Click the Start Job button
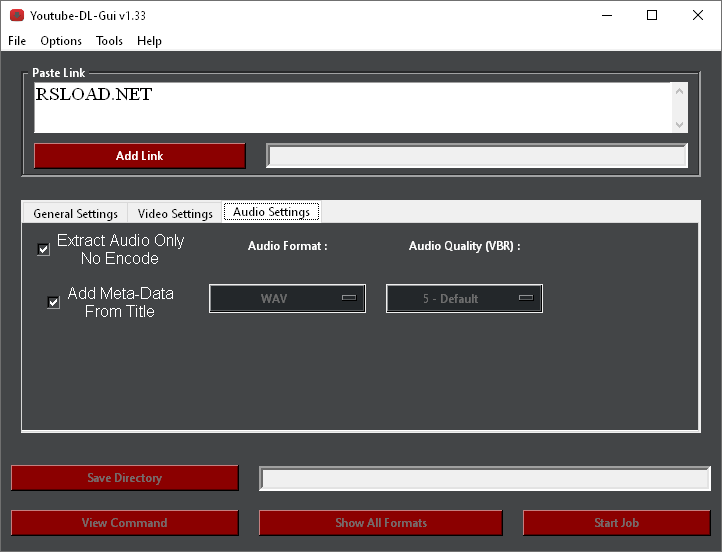 (617, 523)
